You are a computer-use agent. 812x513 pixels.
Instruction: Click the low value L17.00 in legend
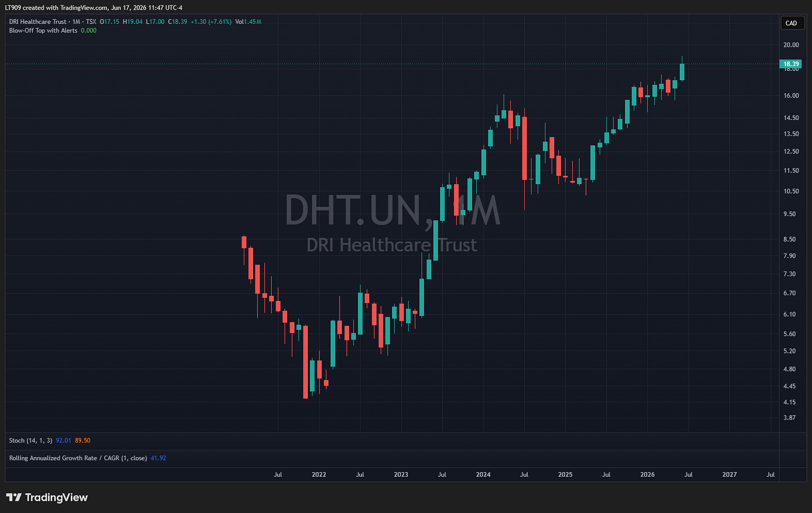[x=155, y=22]
